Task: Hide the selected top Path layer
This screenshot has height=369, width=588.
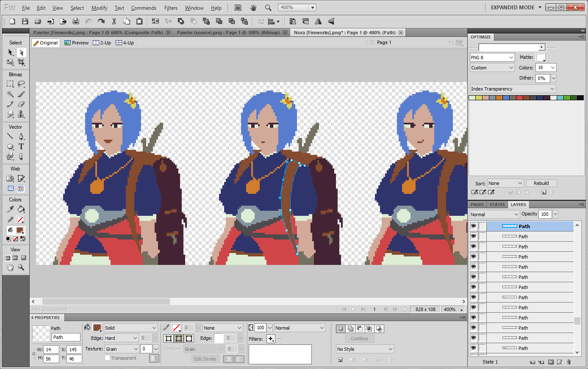Action: pyautogui.click(x=473, y=226)
